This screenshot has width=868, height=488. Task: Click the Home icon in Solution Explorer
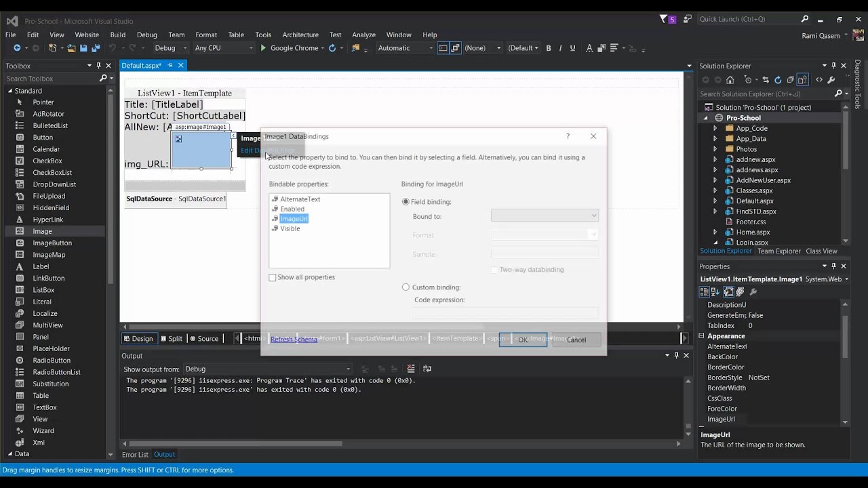730,80
